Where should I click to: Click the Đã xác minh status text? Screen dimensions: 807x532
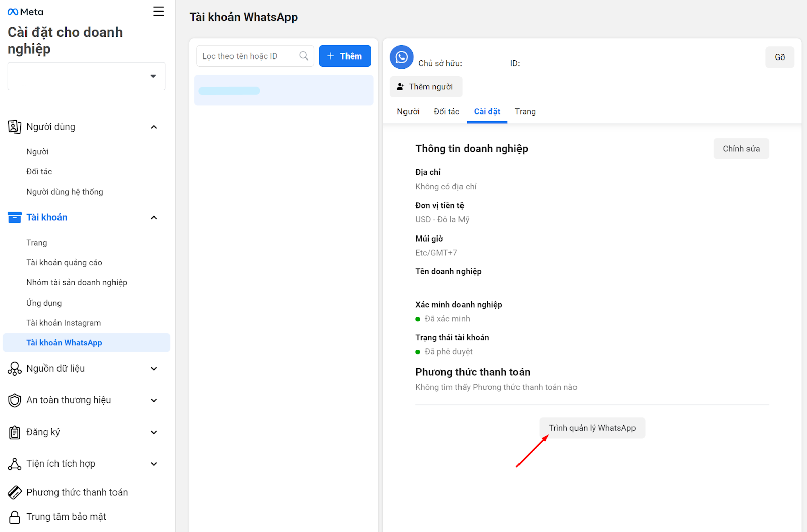(447, 319)
